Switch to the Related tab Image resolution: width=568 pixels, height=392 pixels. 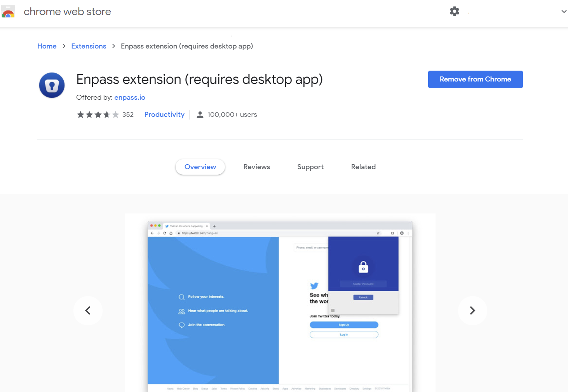(363, 167)
